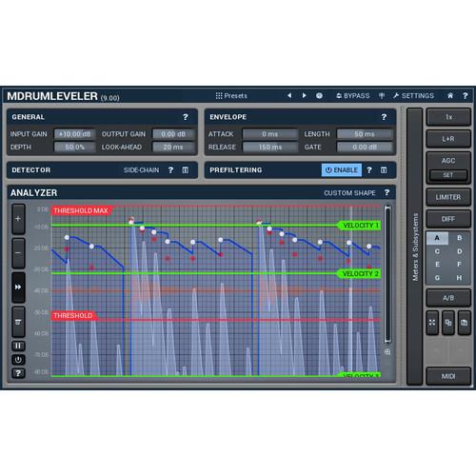Click the analyzer vertical scrollbar
This screenshot has height=476, width=476.
coord(387,274)
